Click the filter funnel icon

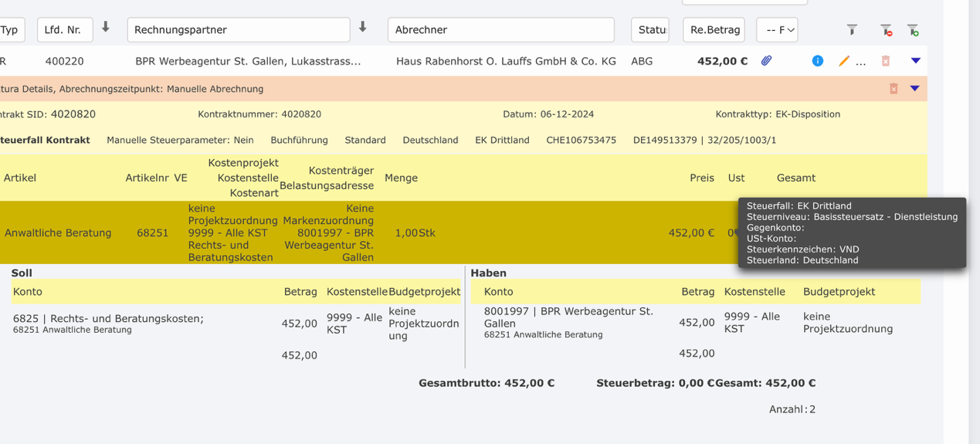tap(852, 30)
